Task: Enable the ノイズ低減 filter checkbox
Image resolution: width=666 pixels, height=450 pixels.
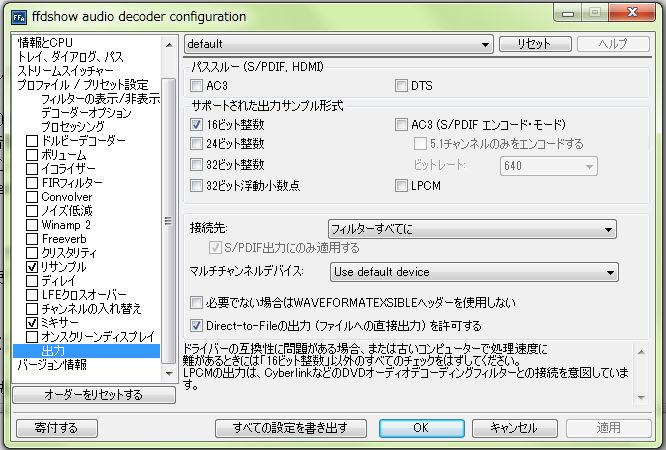Action: coord(32,211)
